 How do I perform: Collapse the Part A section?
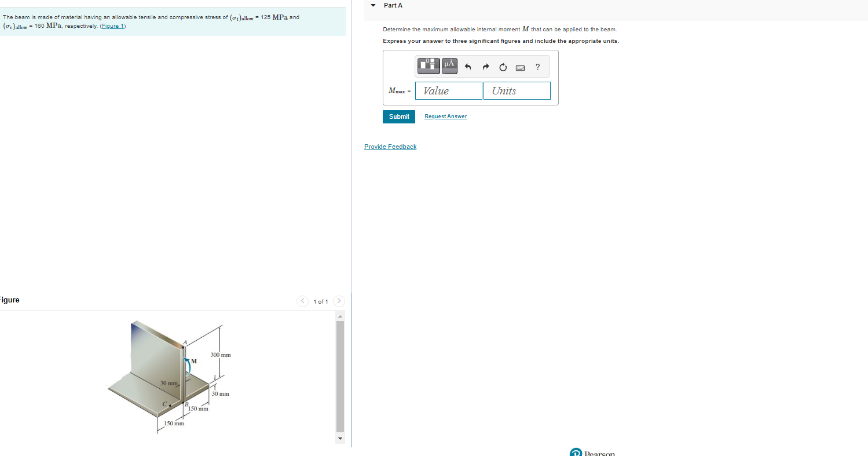coord(372,5)
